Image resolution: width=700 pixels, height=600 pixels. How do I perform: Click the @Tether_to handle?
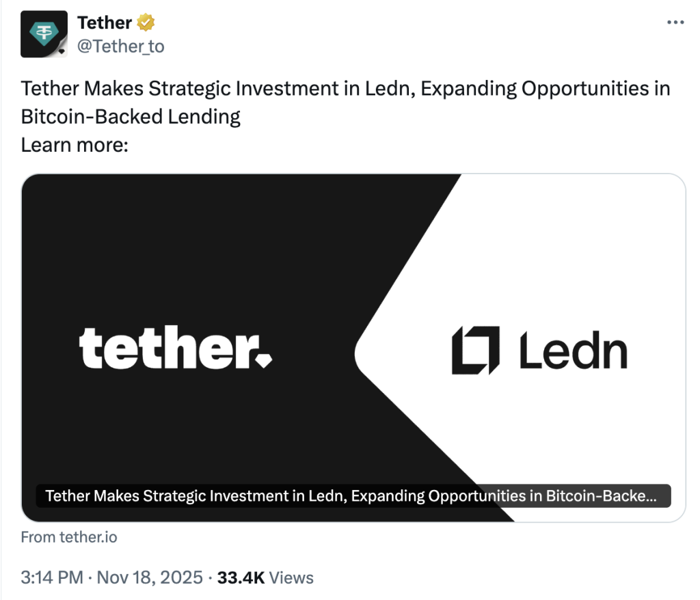[121, 46]
